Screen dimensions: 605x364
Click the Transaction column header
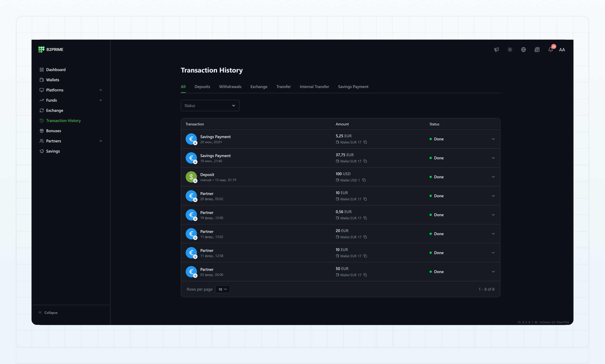coord(195,124)
